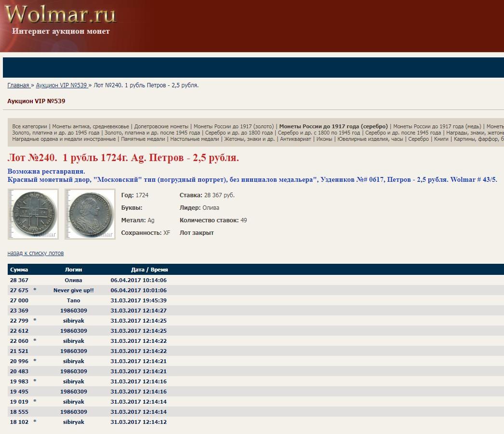Click the 'Лот закрыт' status text

point(197,233)
